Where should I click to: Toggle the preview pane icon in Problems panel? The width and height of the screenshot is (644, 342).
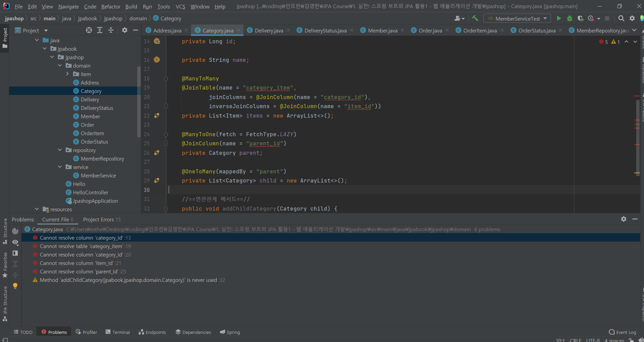(15, 253)
